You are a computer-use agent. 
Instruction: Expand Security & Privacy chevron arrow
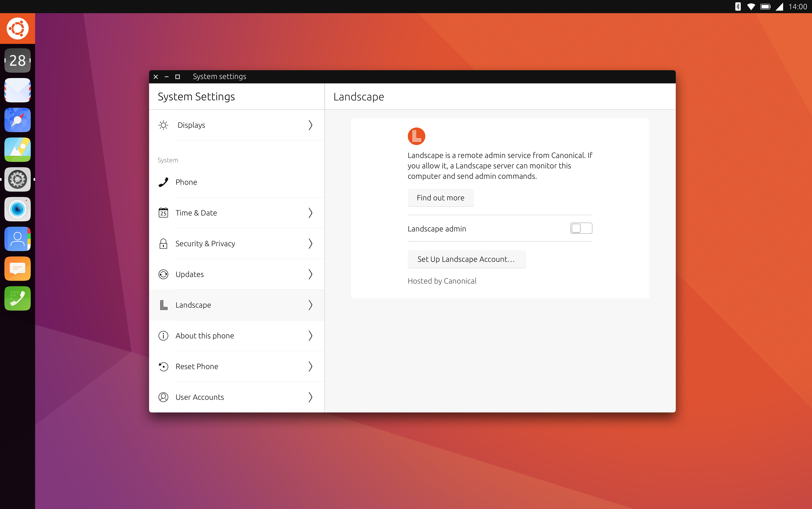[x=310, y=243]
